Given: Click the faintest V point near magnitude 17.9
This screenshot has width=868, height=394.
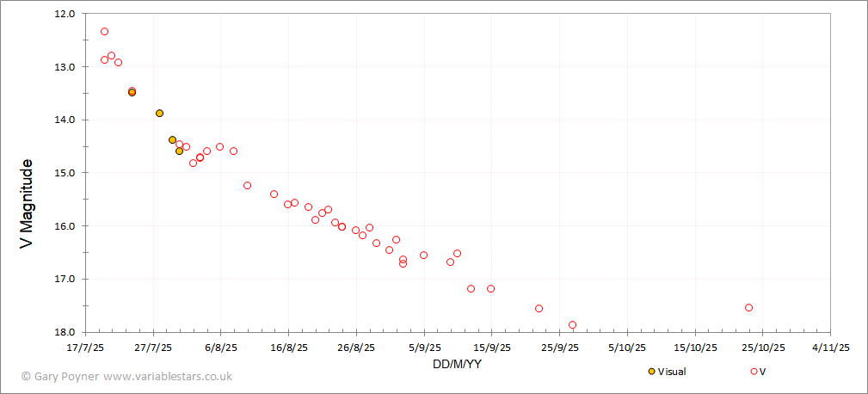Looking at the screenshot, I should [572, 325].
